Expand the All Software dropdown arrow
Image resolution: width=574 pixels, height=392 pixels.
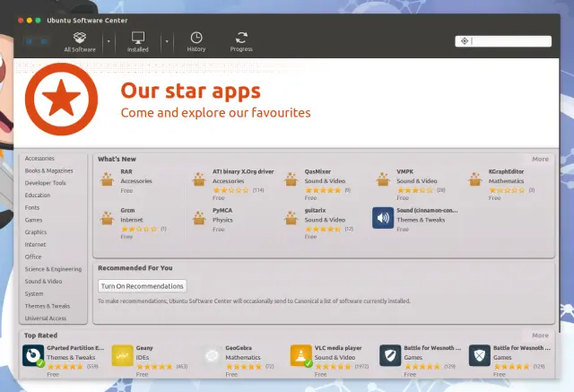click(109, 41)
